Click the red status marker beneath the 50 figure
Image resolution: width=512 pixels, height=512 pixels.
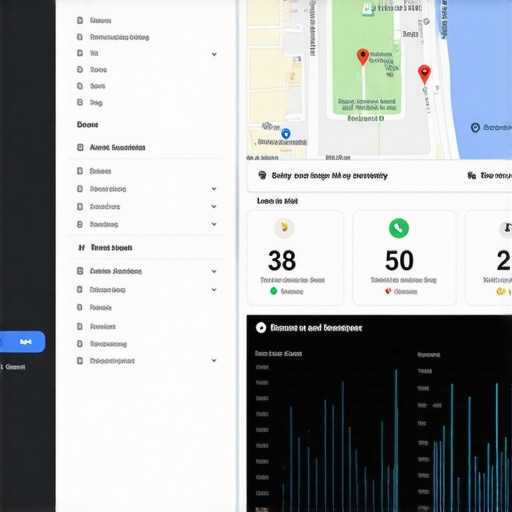tap(388, 291)
